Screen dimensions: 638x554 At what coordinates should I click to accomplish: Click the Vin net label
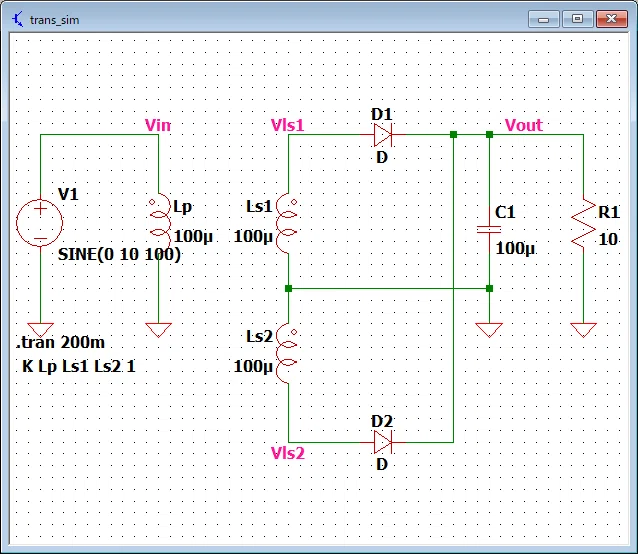[x=158, y=125]
